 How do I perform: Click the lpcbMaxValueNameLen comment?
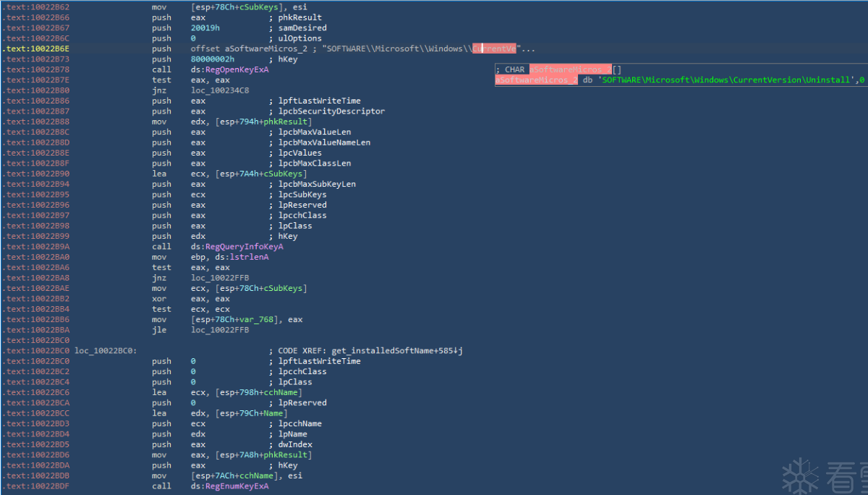(x=319, y=143)
